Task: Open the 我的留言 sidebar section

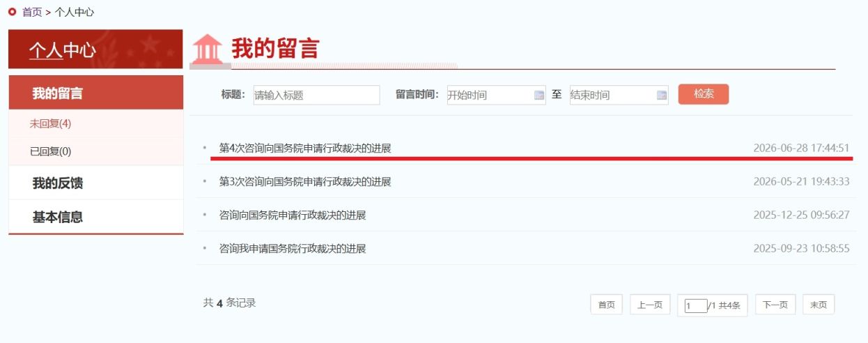Action: tap(96, 93)
